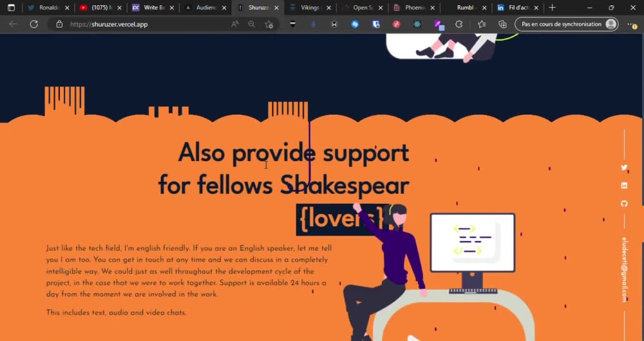Switch to the Vikings tab

coord(309,7)
